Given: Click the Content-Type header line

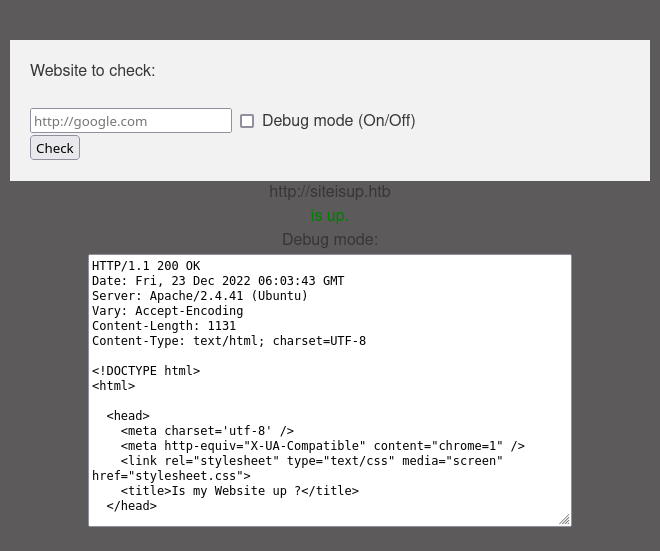Looking at the screenshot, I should pyautogui.click(x=229, y=341).
